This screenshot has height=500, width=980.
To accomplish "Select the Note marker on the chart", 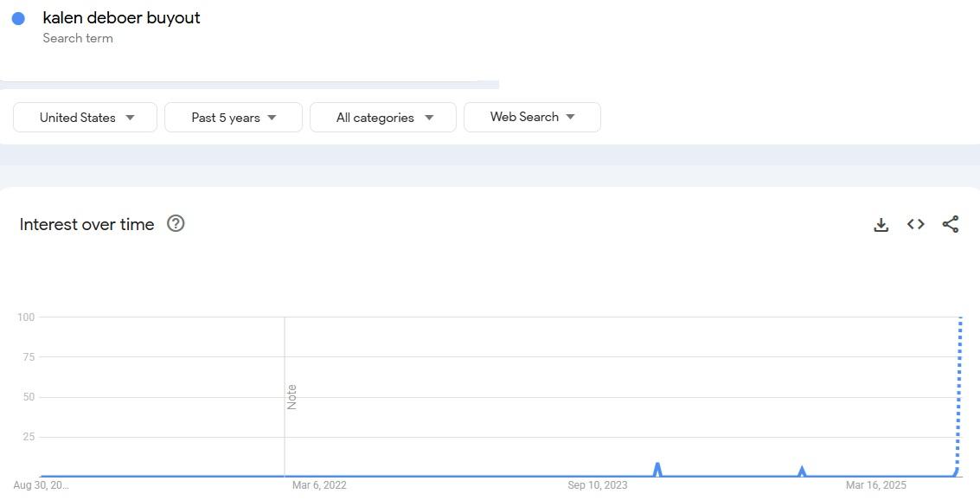I will coord(291,397).
